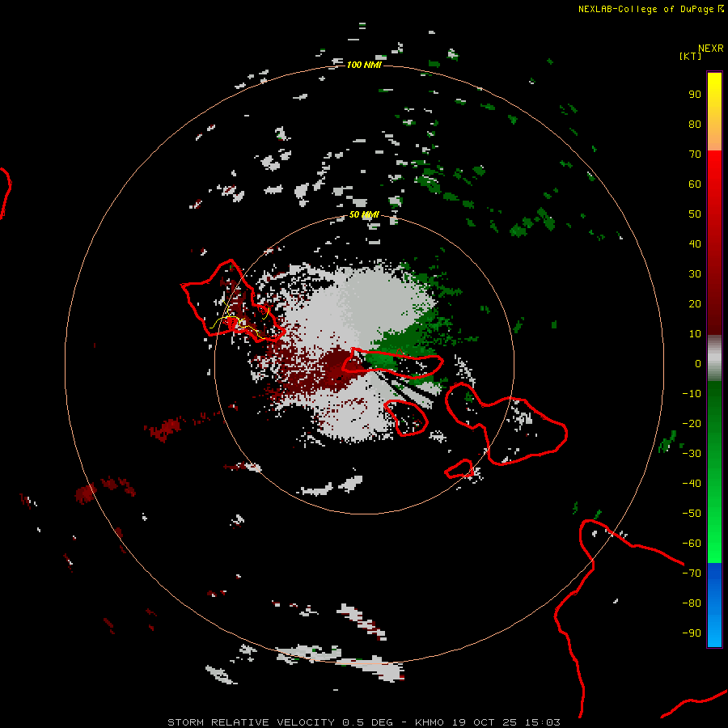Click the positive 70 scale value
The height and width of the screenshot is (728, 728).
pos(695,154)
